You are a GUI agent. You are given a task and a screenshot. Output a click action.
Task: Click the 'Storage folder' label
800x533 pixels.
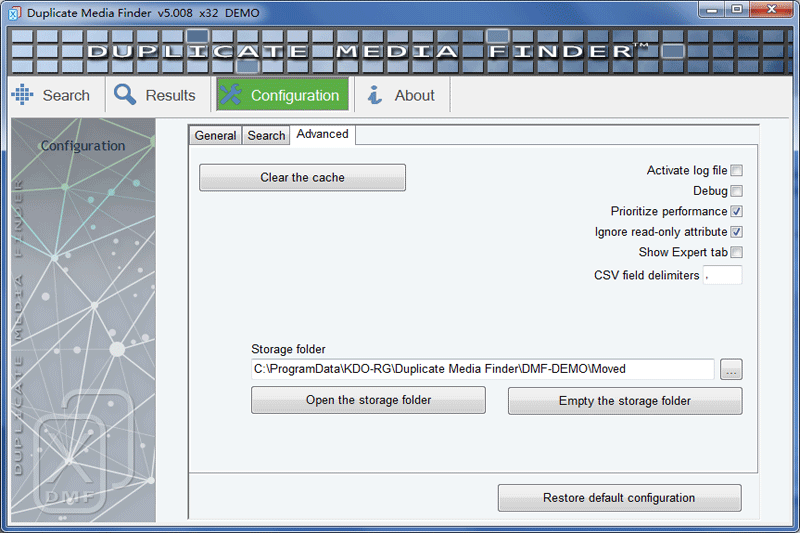click(x=288, y=349)
